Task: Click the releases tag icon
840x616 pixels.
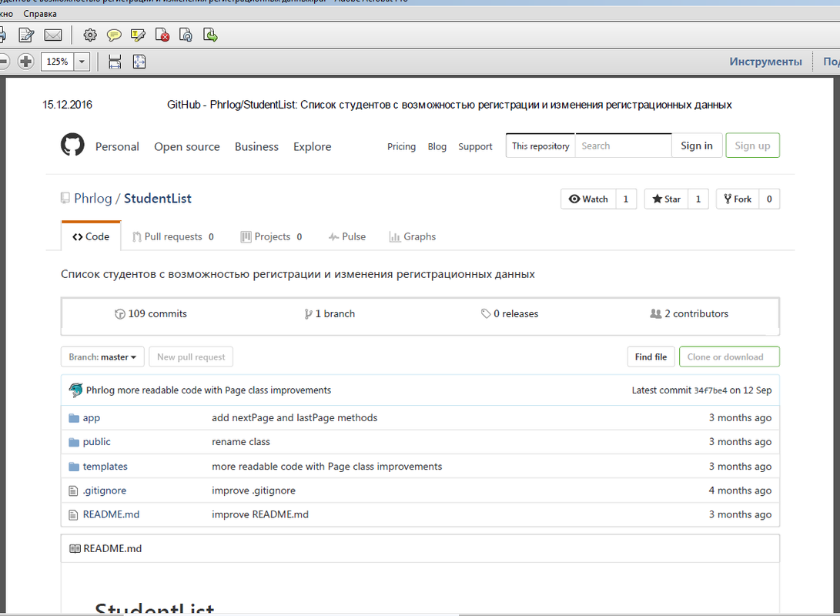Action: (486, 314)
